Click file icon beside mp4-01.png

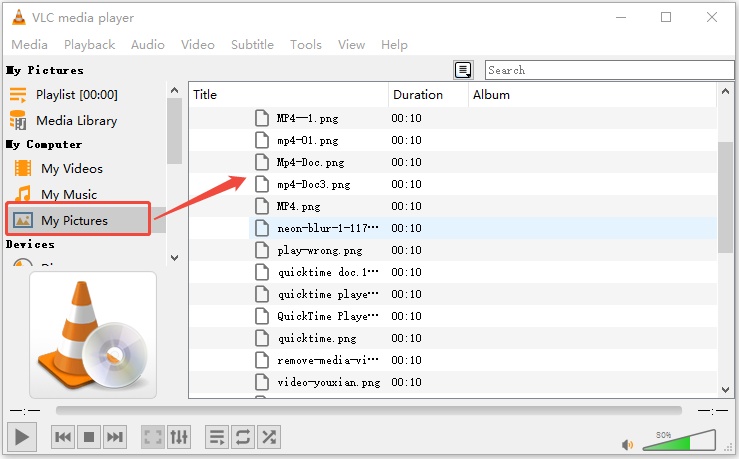tap(262, 140)
